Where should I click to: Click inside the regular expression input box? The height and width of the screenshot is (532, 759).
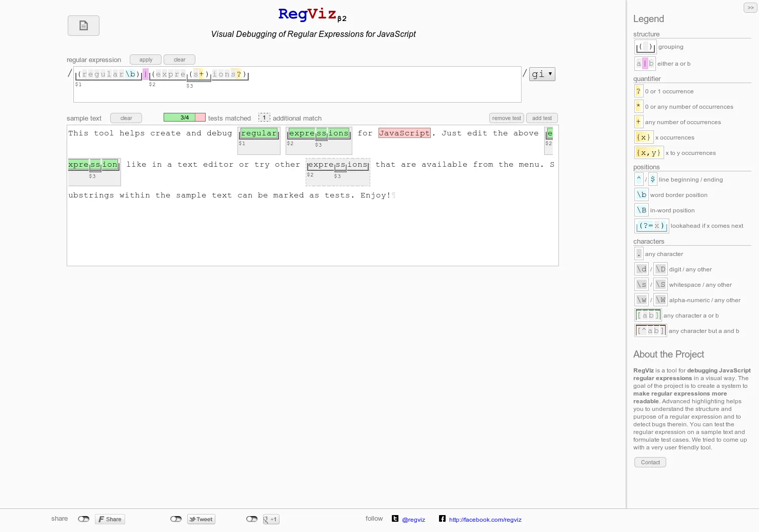click(297, 85)
